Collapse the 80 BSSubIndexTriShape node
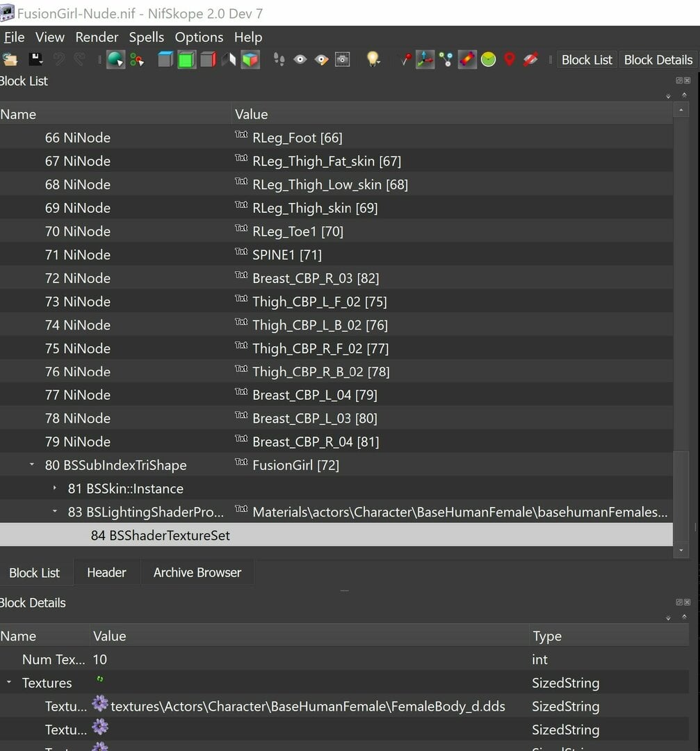 coord(32,465)
